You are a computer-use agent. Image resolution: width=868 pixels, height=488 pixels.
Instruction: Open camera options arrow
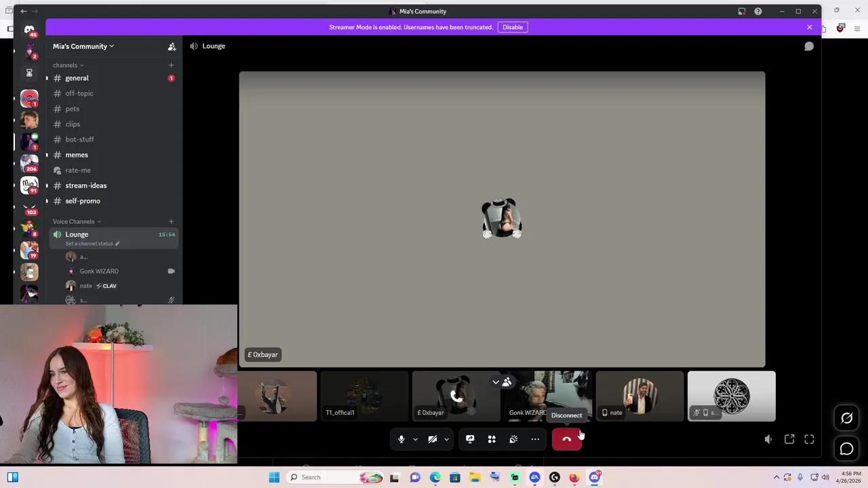(x=446, y=439)
